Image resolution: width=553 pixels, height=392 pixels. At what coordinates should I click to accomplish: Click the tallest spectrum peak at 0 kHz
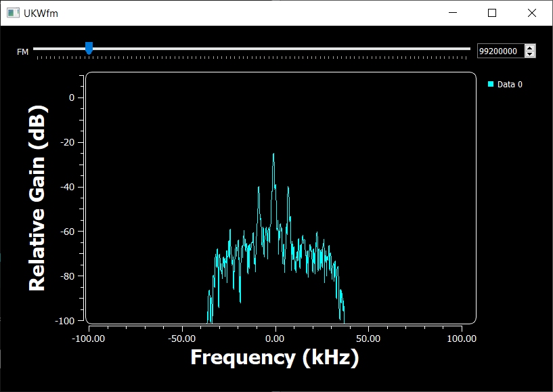pyautogui.click(x=273, y=155)
